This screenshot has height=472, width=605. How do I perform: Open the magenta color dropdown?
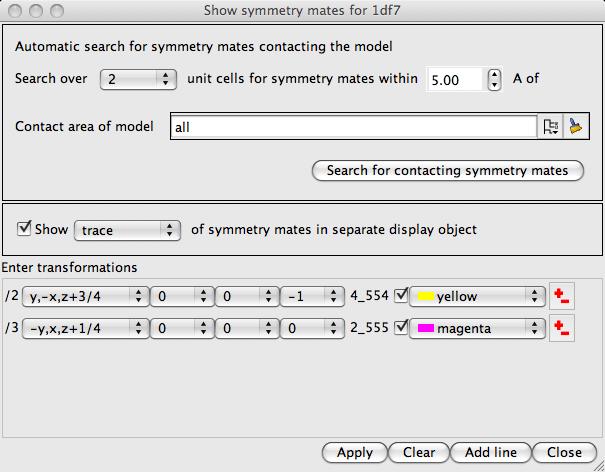click(x=477, y=328)
